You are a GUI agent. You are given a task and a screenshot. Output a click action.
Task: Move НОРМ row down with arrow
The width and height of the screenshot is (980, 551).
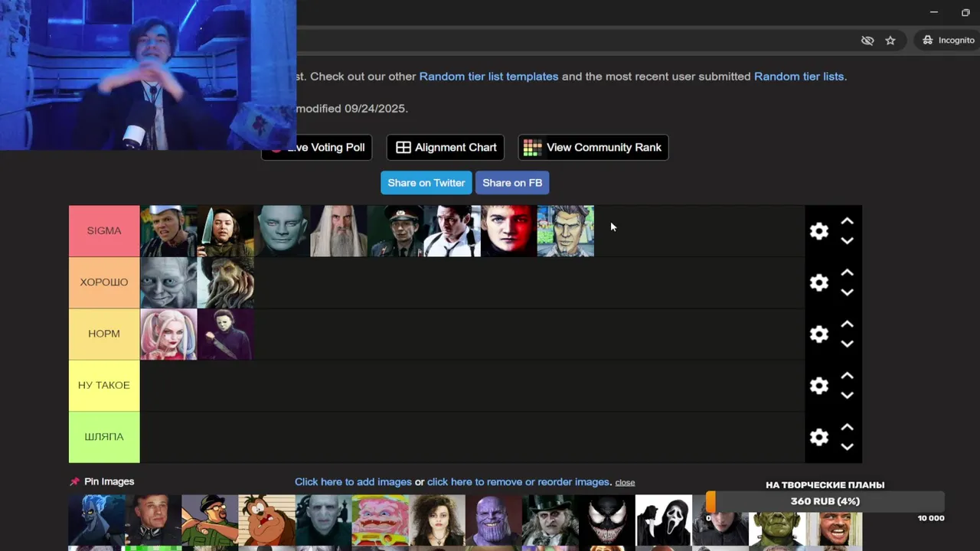(x=848, y=344)
